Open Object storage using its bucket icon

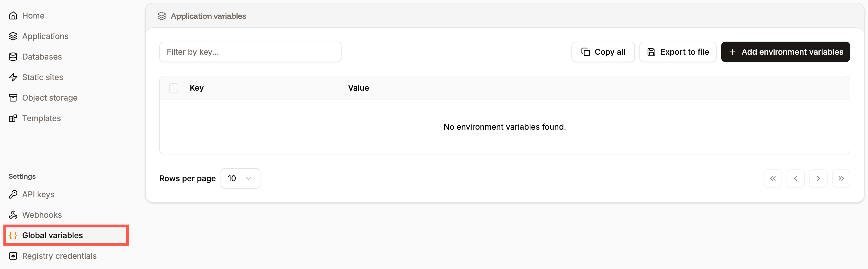13,97
